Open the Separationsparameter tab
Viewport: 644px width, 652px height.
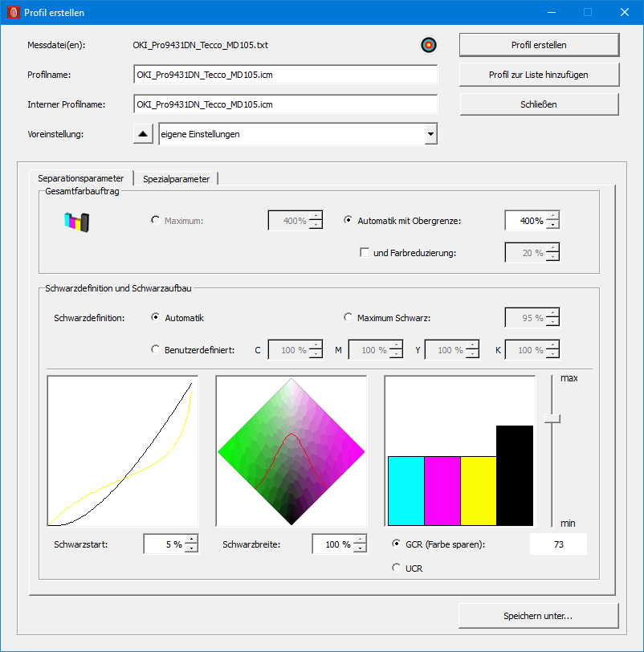(x=80, y=178)
